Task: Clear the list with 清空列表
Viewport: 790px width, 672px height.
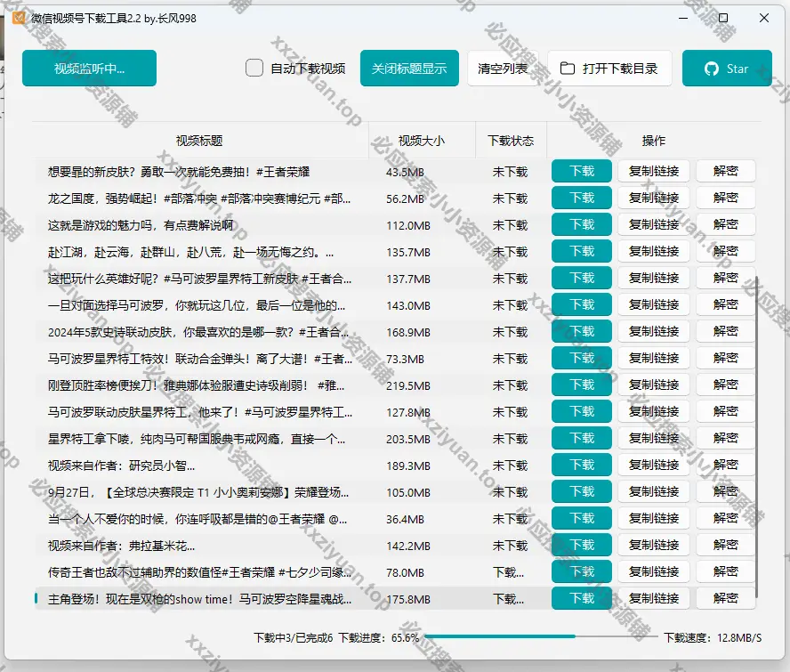Action: pos(503,69)
